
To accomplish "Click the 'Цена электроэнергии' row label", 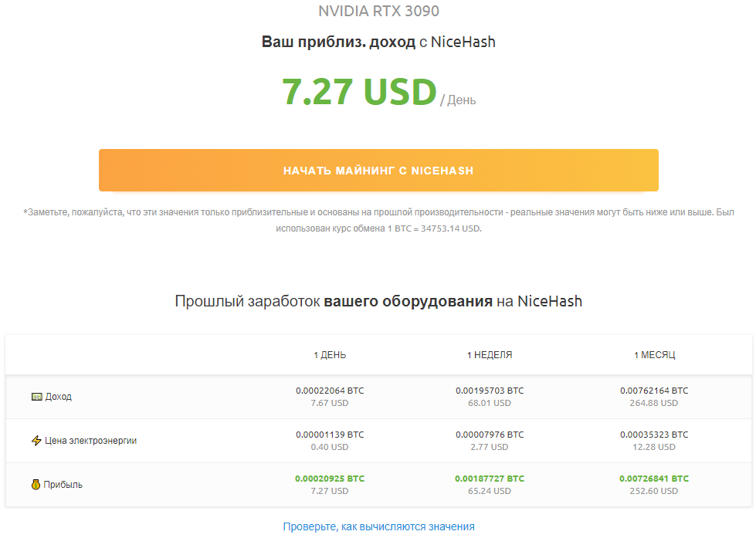I will tap(90, 441).
